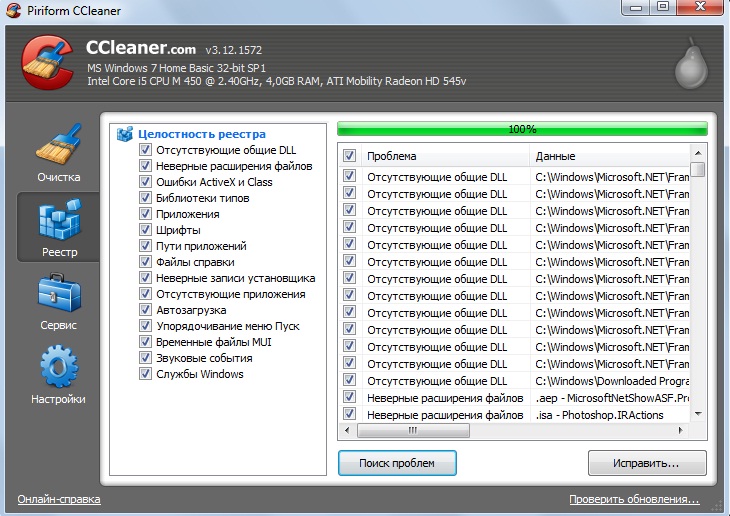Click horizontal scrollbar left arrow
The image size is (730, 516).
347,430
